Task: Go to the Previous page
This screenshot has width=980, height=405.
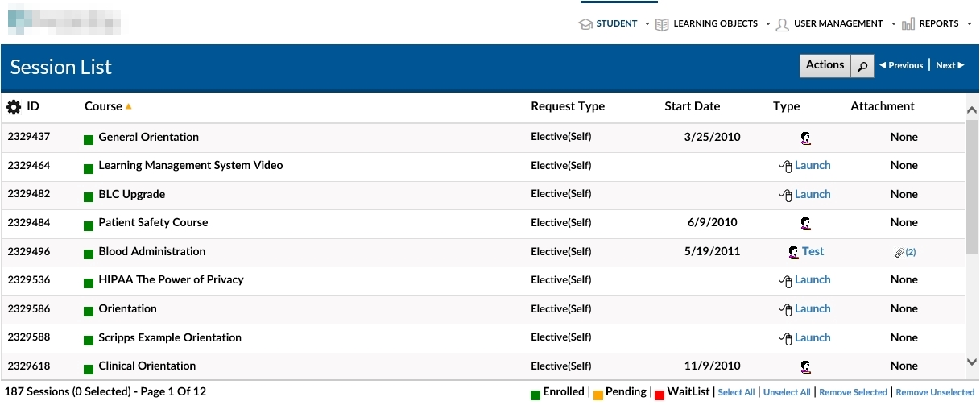Action: point(902,66)
